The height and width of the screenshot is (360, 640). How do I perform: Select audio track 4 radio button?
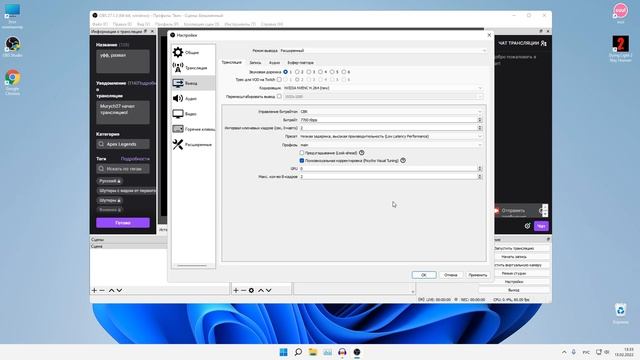pyautogui.click(x=320, y=72)
